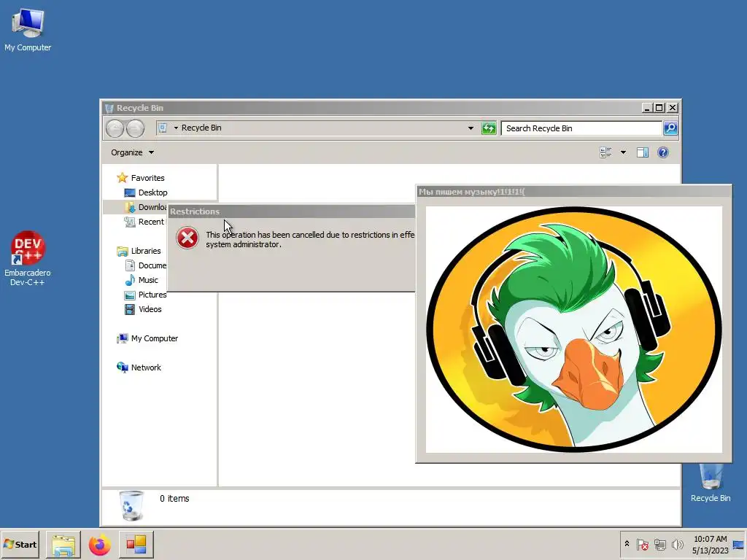
Task: Select Downloads under Favorites
Action: coord(146,207)
